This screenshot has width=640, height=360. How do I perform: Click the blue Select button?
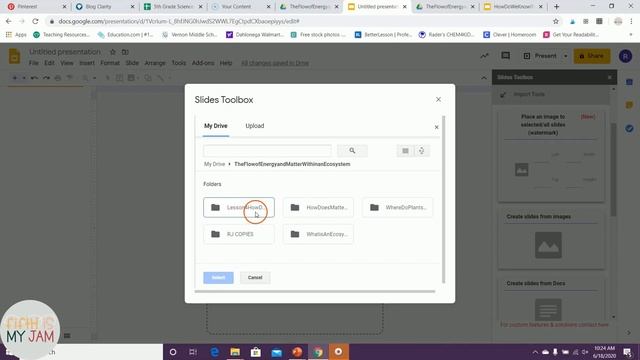pos(218,278)
